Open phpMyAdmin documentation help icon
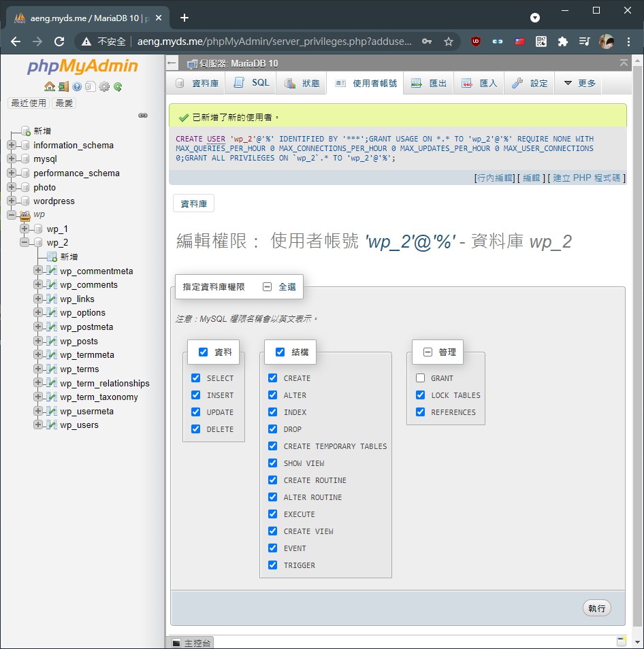This screenshot has width=644, height=649. [x=77, y=86]
